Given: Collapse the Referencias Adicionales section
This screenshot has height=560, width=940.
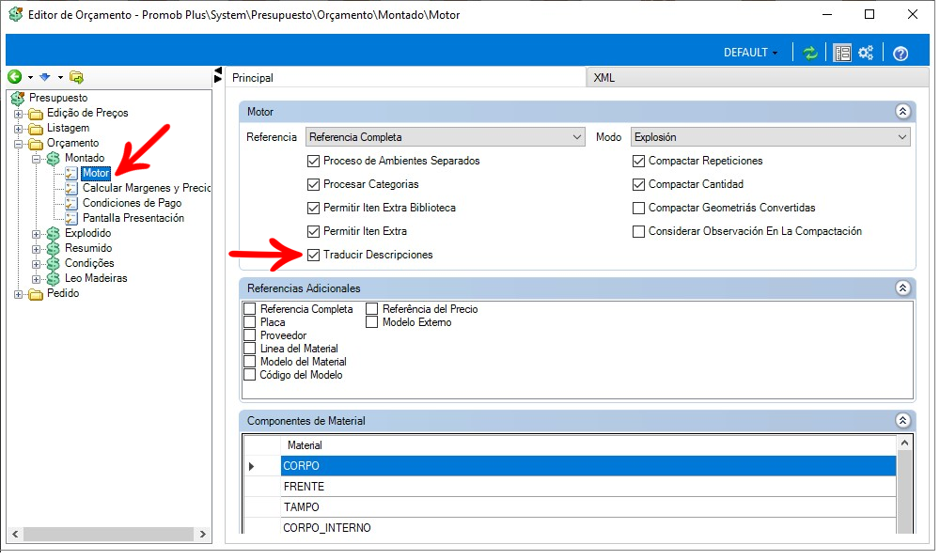Looking at the screenshot, I should (902, 288).
